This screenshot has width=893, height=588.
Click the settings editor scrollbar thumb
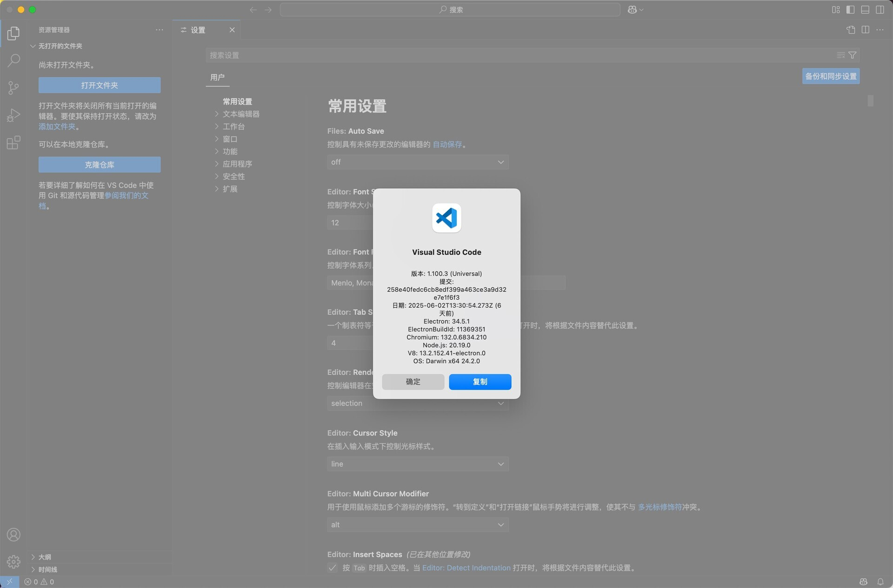point(870,100)
